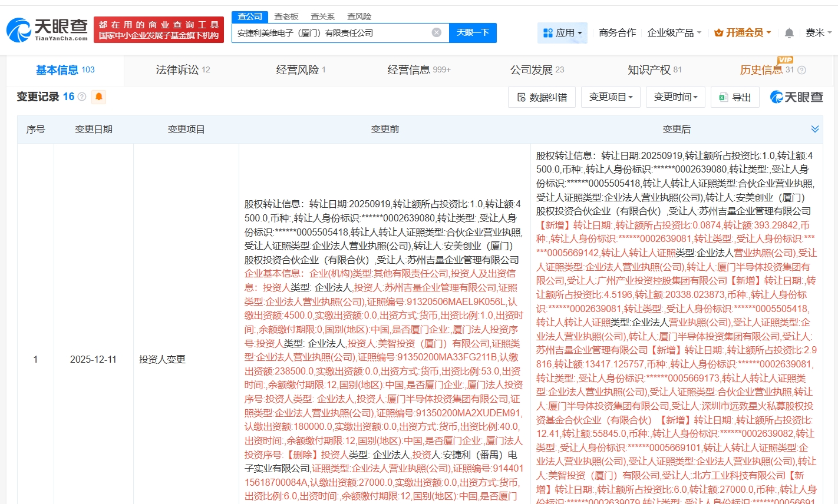
Task: Expand the 变更项目 filter dropdown
Action: 611,97
